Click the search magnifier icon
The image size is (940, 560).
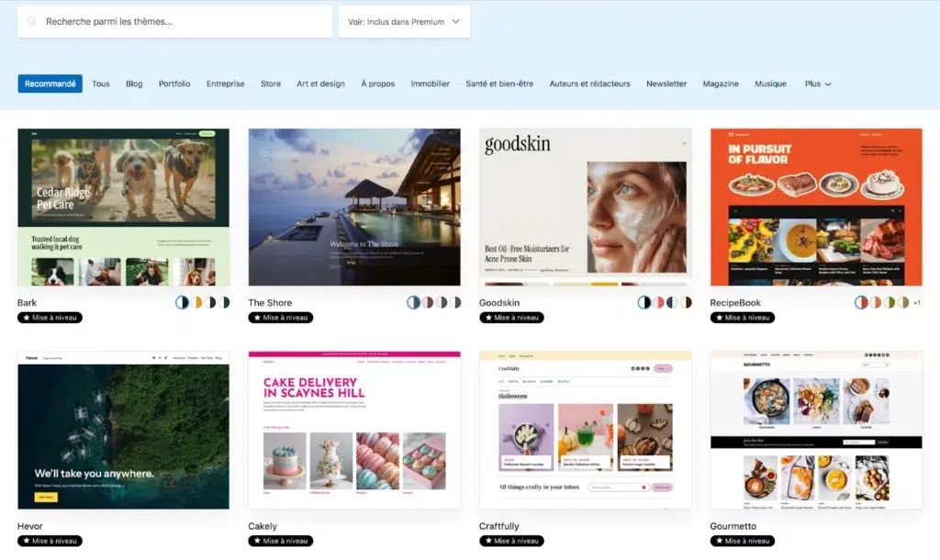pyautogui.click(x=32, y=22)
